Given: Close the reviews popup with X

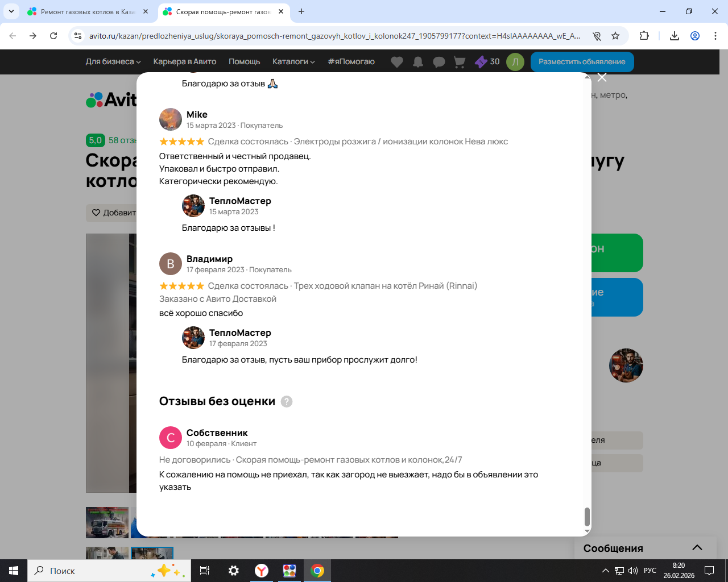Looking at the screenshot, I should [x=602, y=77].
